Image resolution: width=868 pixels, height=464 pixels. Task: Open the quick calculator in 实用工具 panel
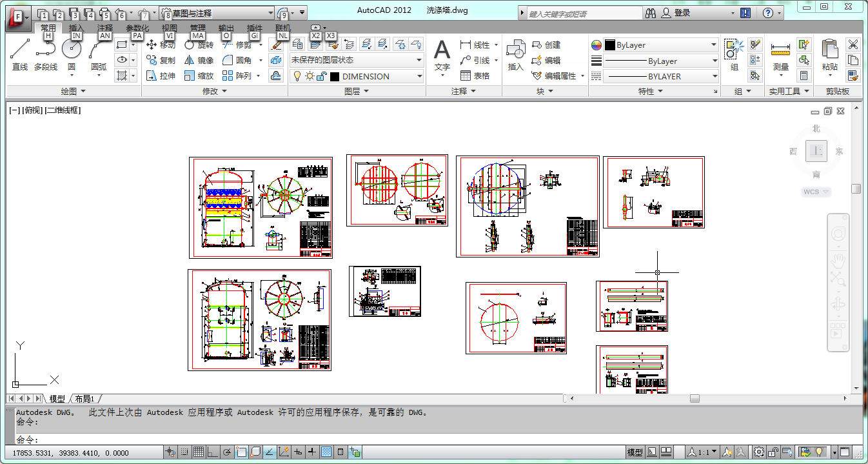point(804,76)
